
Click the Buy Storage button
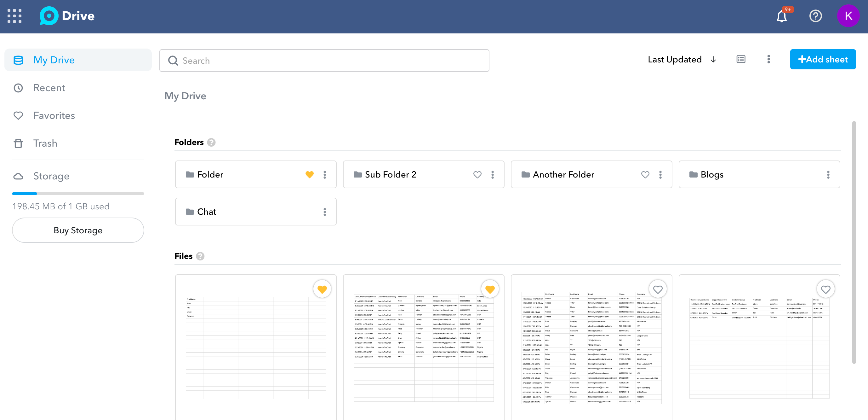(78, 230)
